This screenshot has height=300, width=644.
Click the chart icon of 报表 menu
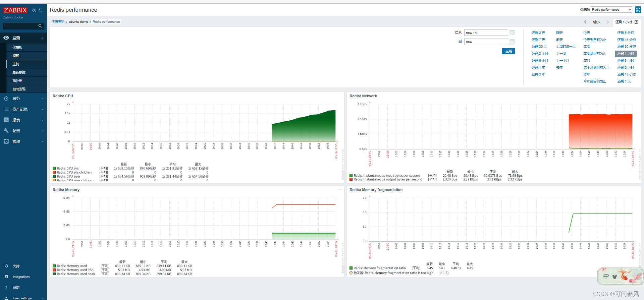[6, 120]
